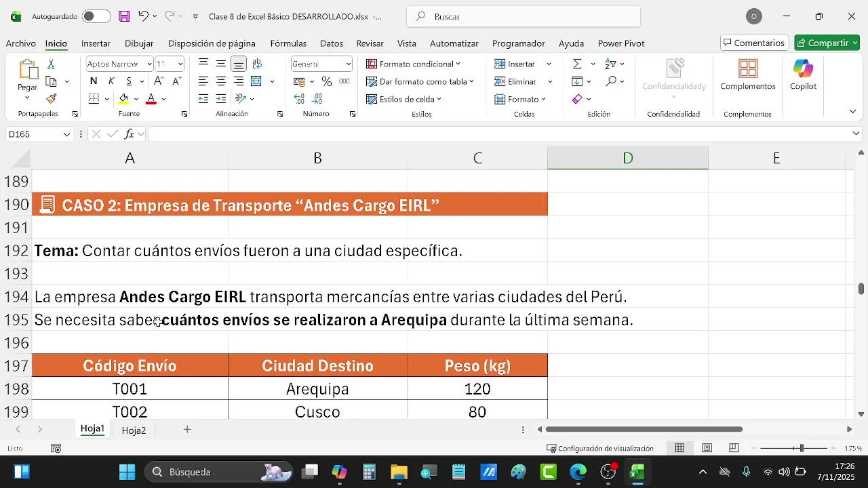Open the font size dropdown

(x=180, y=64)
